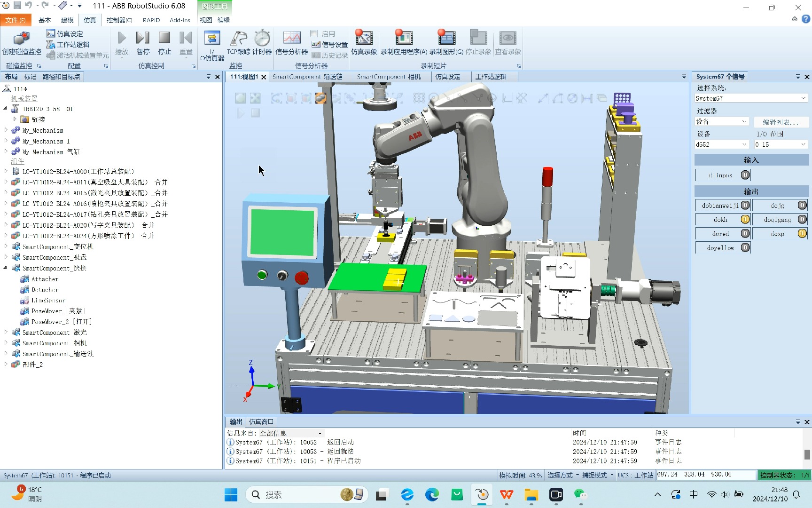
Task: Toggle the dored output signal
Action: click(745, 233)
